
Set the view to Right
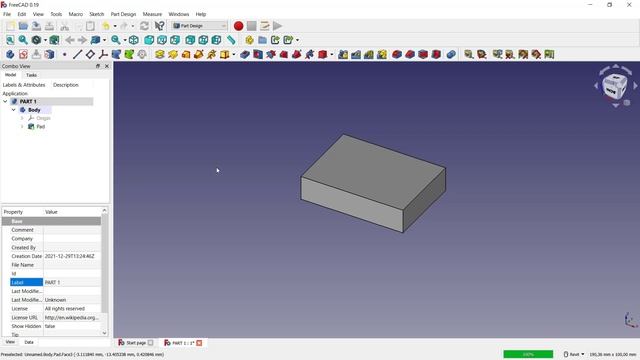pyautogui.click(x=175, y=40)
